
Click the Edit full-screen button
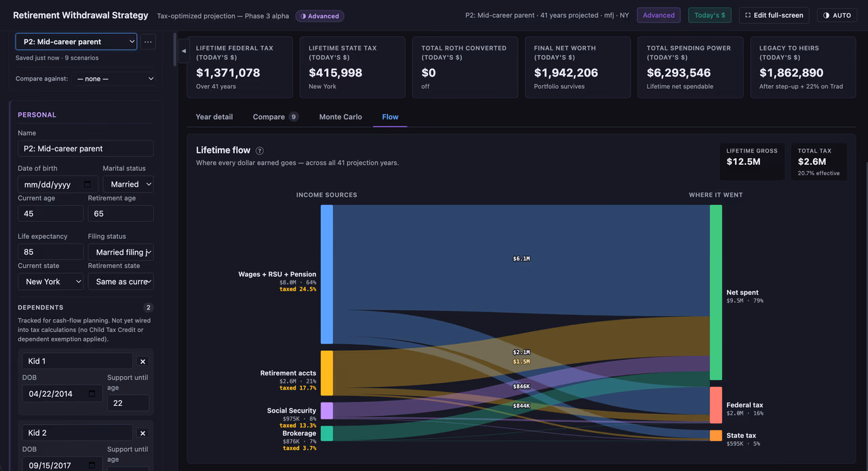click(x=774, y=15)
